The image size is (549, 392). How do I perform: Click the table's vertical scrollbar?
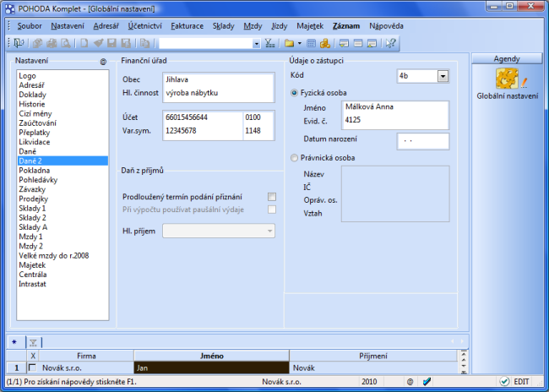point(464,362)
